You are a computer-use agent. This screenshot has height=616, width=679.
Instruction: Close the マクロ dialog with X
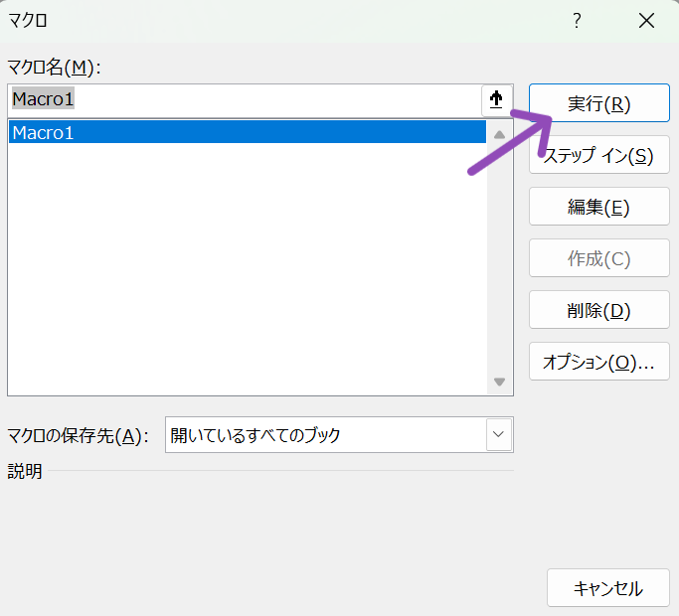(646, 20)
